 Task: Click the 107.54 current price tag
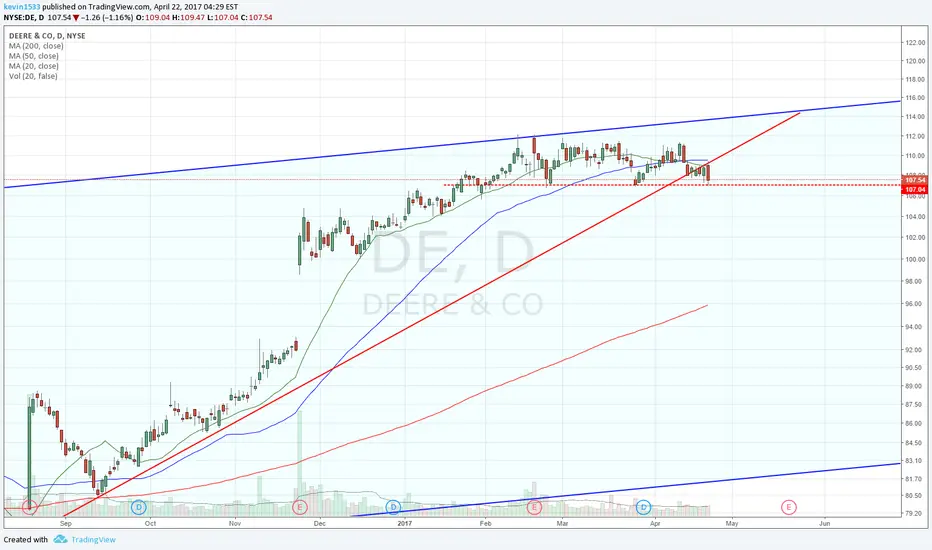pyautogui.click(x=915, y=180)
